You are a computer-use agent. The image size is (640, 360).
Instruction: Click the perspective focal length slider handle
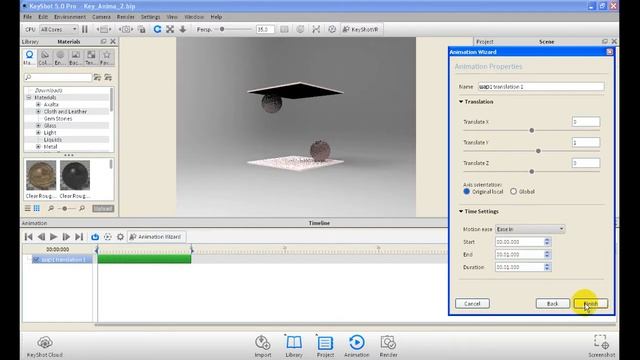(222, 29)
